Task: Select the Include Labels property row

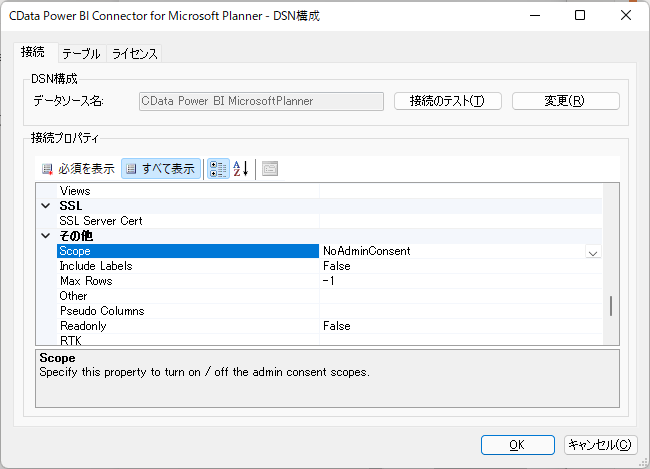Action: click(329, 266)
